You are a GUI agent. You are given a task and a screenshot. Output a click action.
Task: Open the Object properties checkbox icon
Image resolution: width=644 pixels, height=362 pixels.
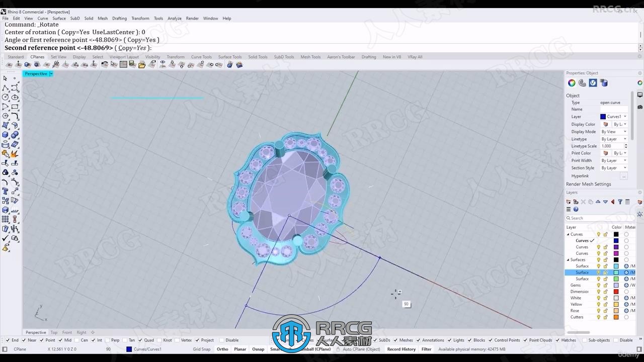click(593, 83)
